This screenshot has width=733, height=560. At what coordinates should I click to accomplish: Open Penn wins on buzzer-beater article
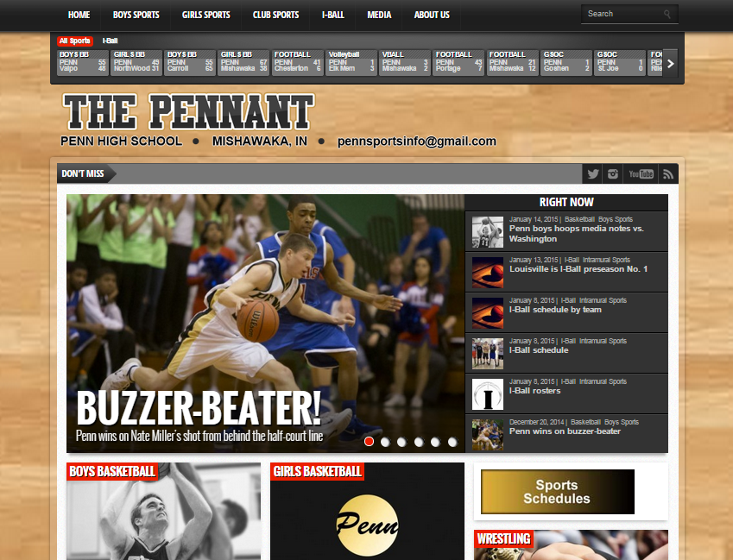[x=565, y=431]
